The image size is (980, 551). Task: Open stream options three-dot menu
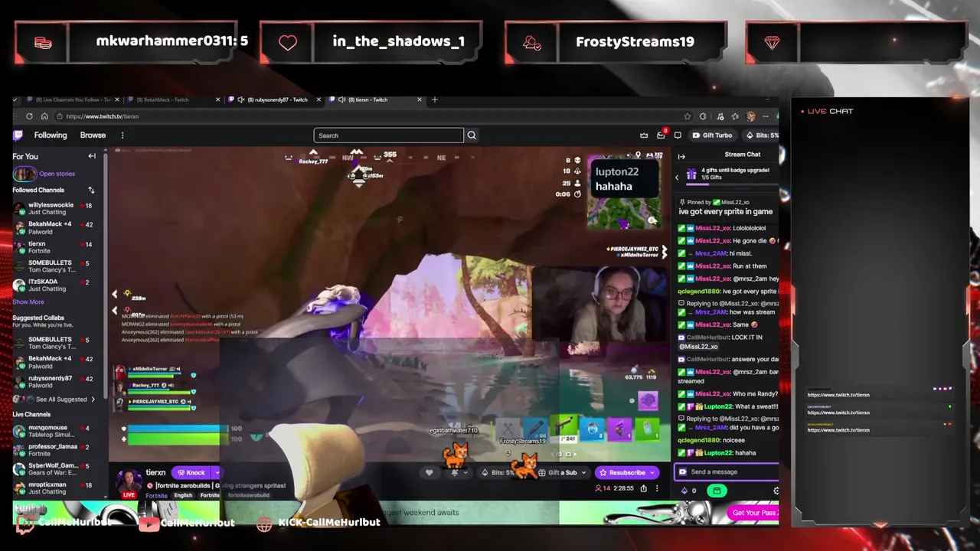point(656,488)
